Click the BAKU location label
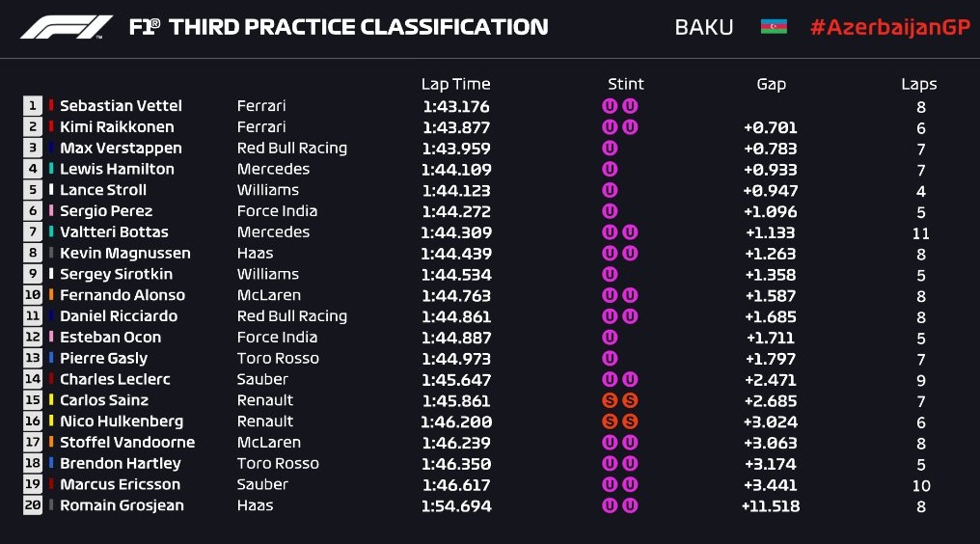980x544 pixels. click(704, 27)
